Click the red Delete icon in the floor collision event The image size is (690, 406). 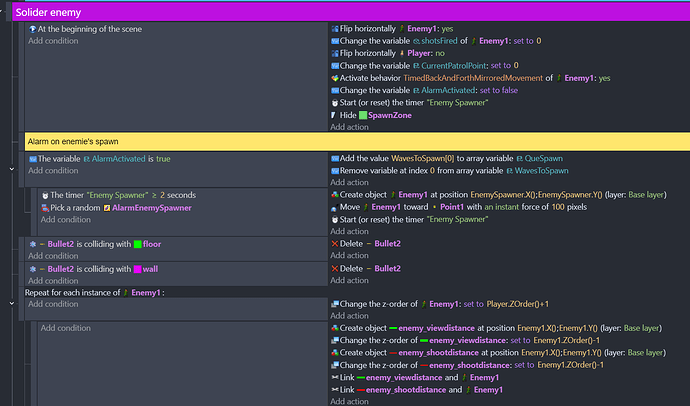[x=334, y=244]
